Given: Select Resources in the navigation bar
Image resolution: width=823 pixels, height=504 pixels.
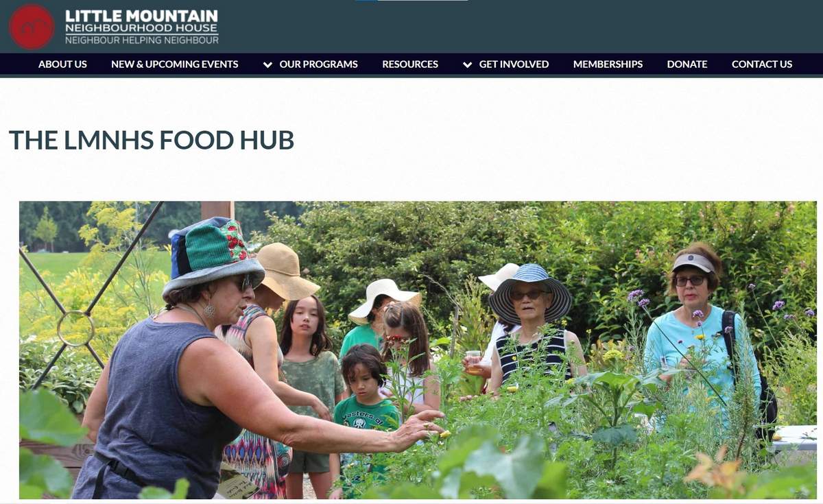Looking at the screenshot, I should tap(410, 64).
